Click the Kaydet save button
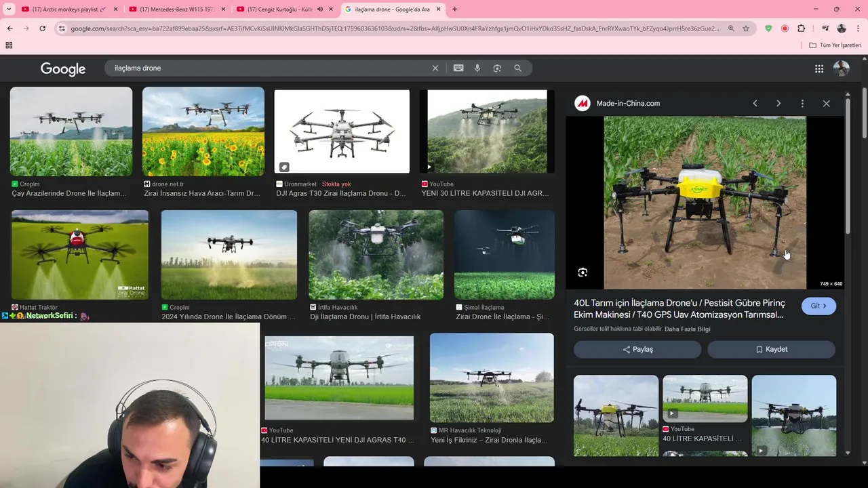 (771, 349)
